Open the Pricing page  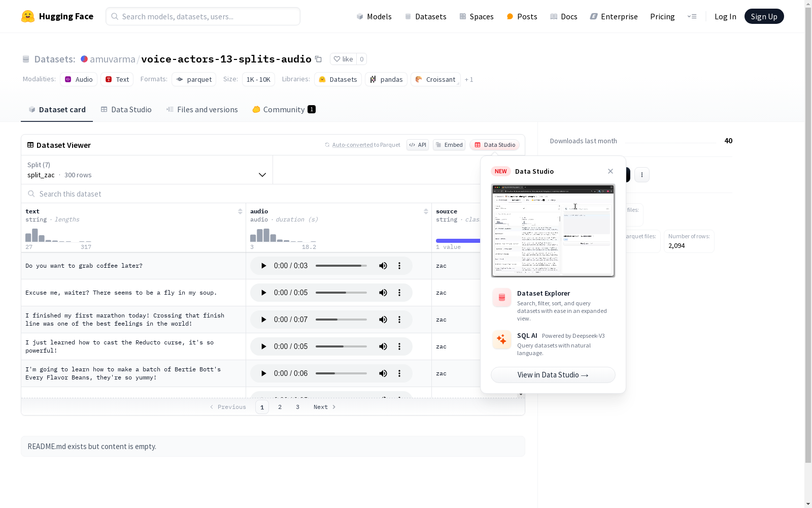[x=662, y=16]
